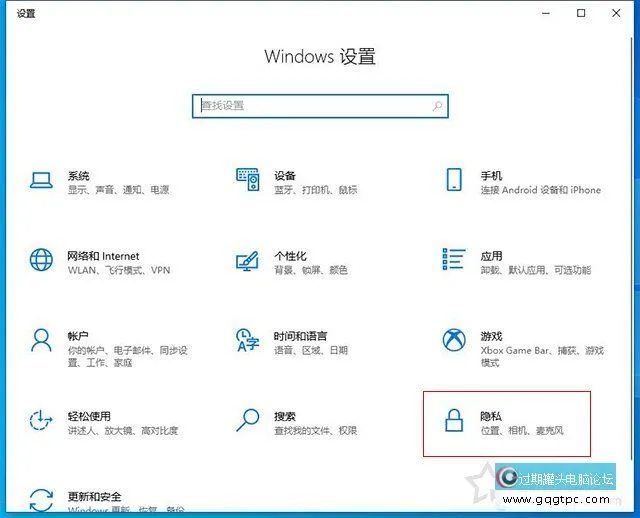Select the 系统 heading text
The height and width of the screenshot is (518, 640).
point(78,176)
